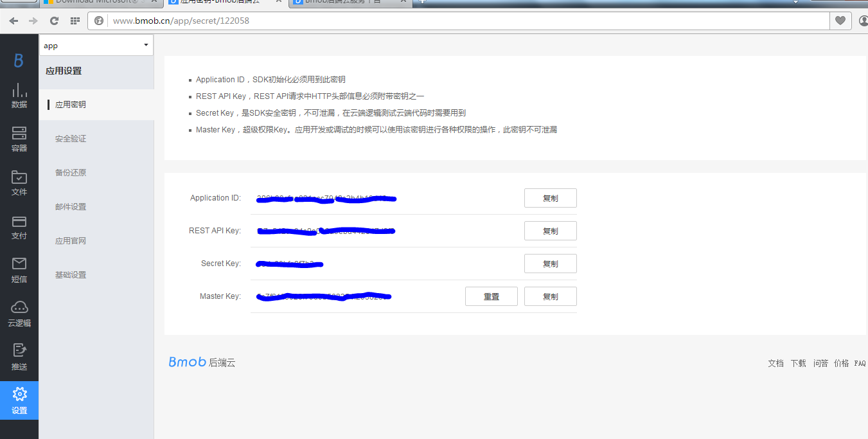Open the FAQ footer link
The width and height of the screenshot is (868, 439).
tap(860, 363)
